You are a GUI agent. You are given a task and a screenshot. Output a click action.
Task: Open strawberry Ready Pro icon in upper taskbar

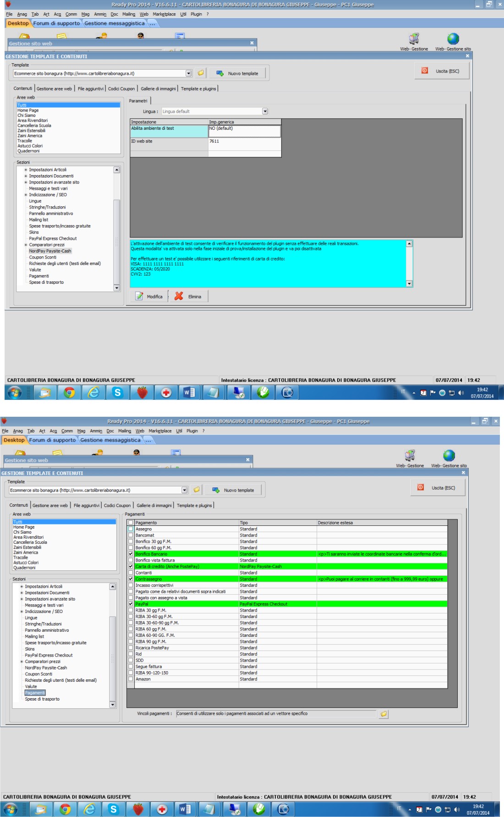142,392
